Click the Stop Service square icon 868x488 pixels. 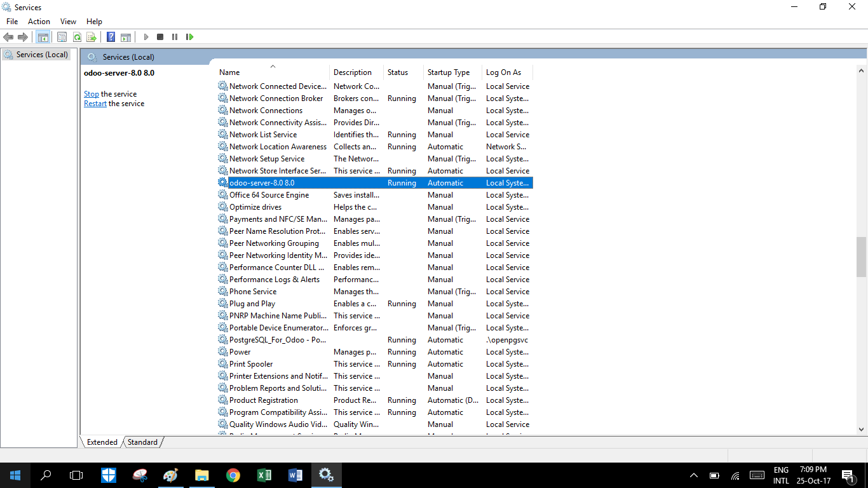pos(160,37)
